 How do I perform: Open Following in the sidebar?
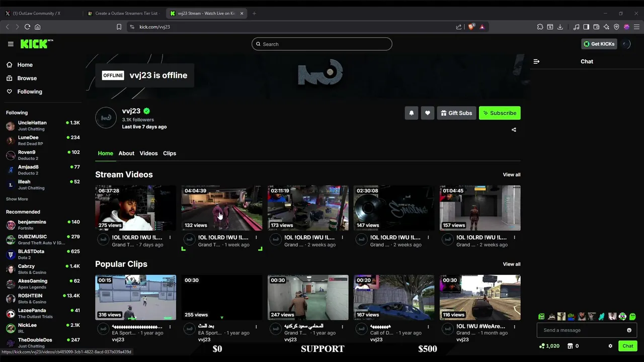(24, 92)
